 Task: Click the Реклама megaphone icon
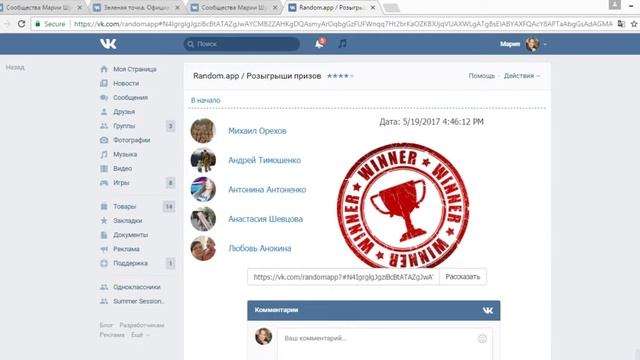click(104, 249)
